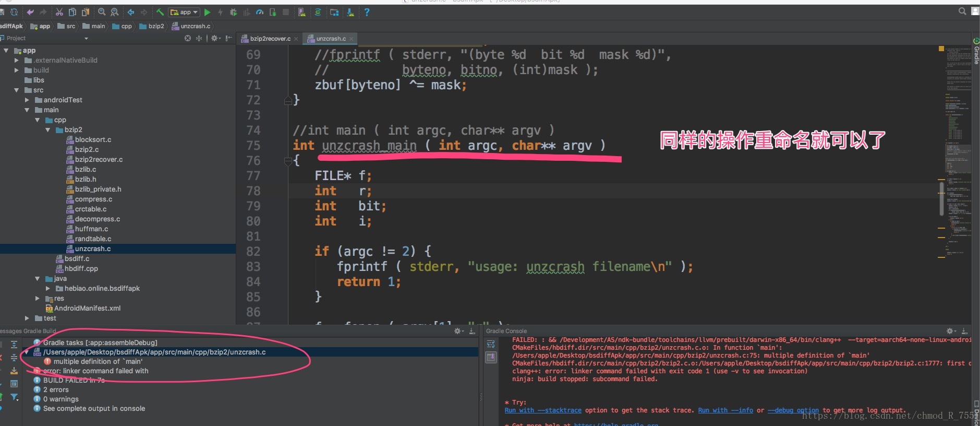This screenshot has height=426, width=980.
Task: Open Gradle Console gear settings
Action: pyautogui.click(x=951, y=331)
